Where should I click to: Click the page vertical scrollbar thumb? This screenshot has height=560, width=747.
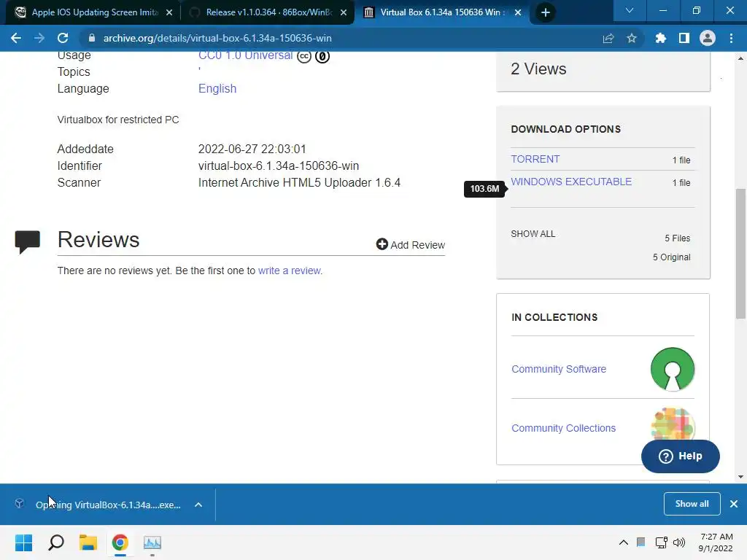point(740,253)
